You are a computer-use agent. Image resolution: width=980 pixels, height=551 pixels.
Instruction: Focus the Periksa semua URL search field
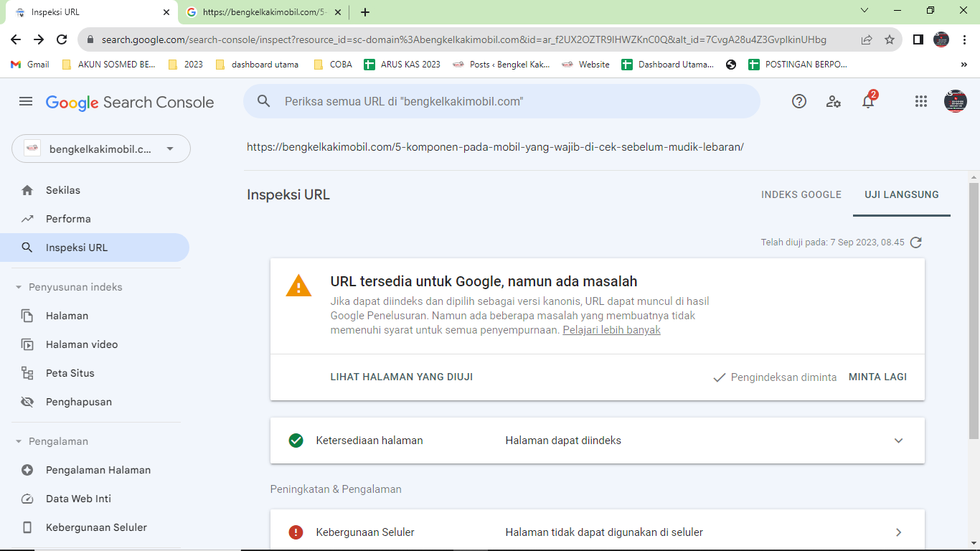point(501,101)
